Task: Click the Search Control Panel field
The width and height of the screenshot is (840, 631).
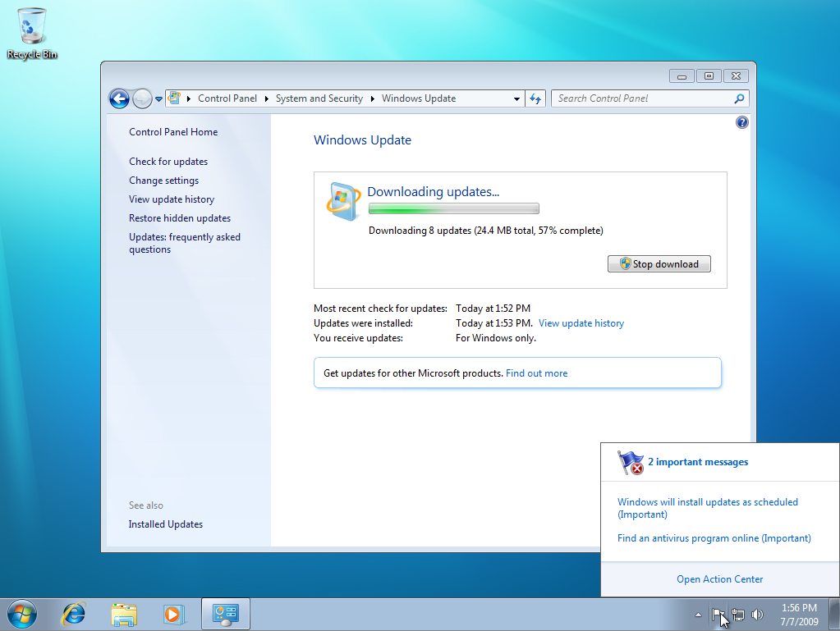Action: [x=642, y=98]
